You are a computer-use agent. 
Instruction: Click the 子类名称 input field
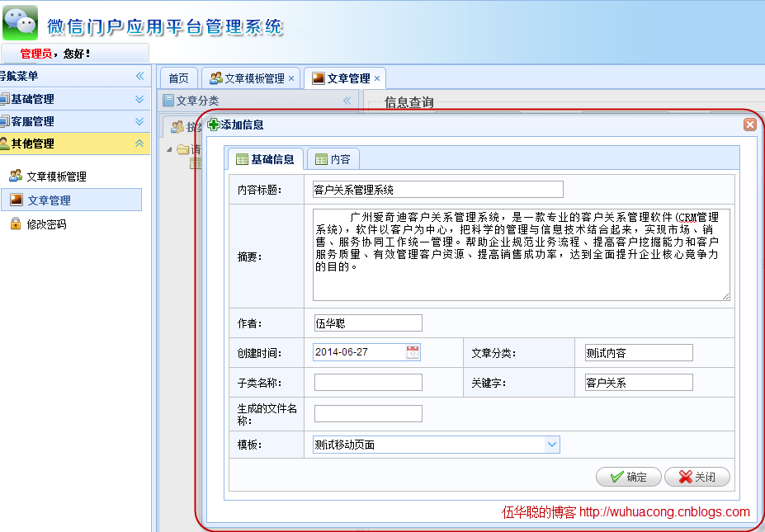(x=368, y=383)
